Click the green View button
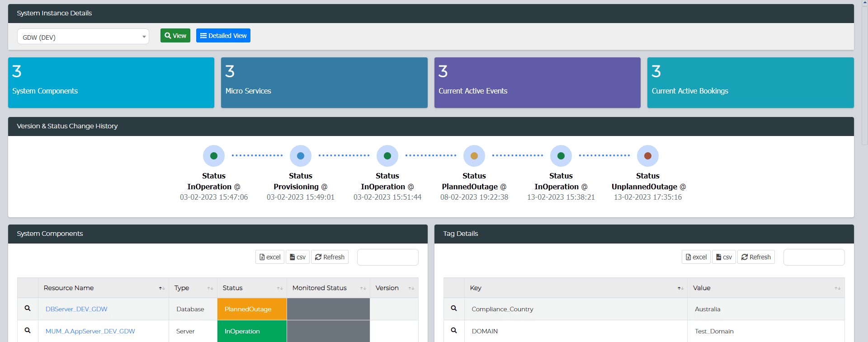Viewport: 868px width, 342px height. pyautogui.click(x=175, y=36)
